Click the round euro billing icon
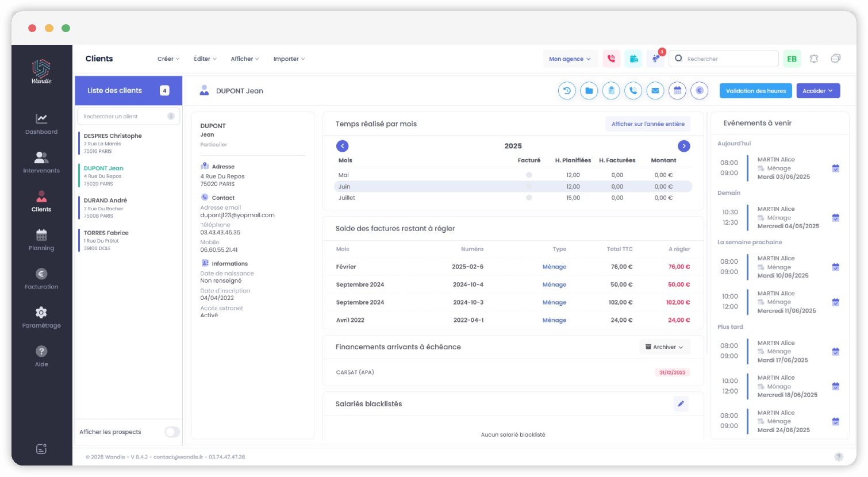 699,91
